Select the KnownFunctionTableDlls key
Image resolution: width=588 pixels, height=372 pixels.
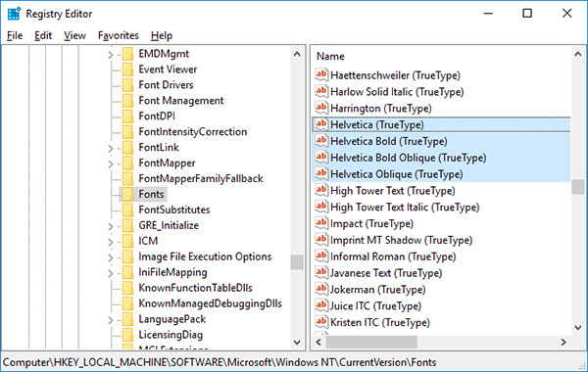[x=195, y=288]
